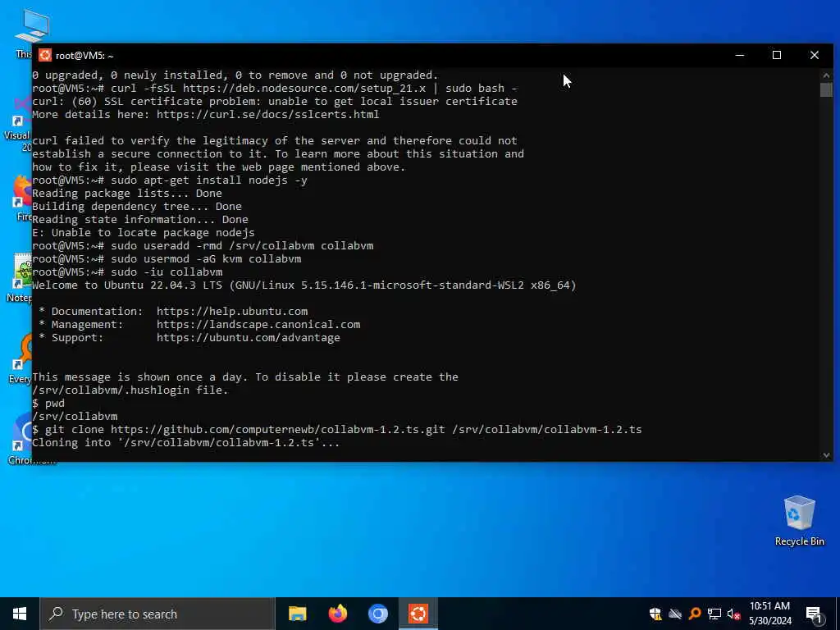The height and width of the screenshot is (630, 840).
Task: Click the terminal scrollbar thumb
Action: (x=826, y=89)
